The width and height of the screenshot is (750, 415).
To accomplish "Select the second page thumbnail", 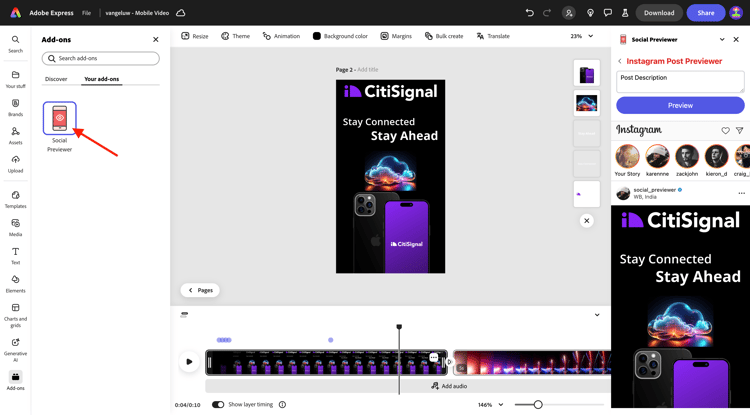I will point(586,103).
